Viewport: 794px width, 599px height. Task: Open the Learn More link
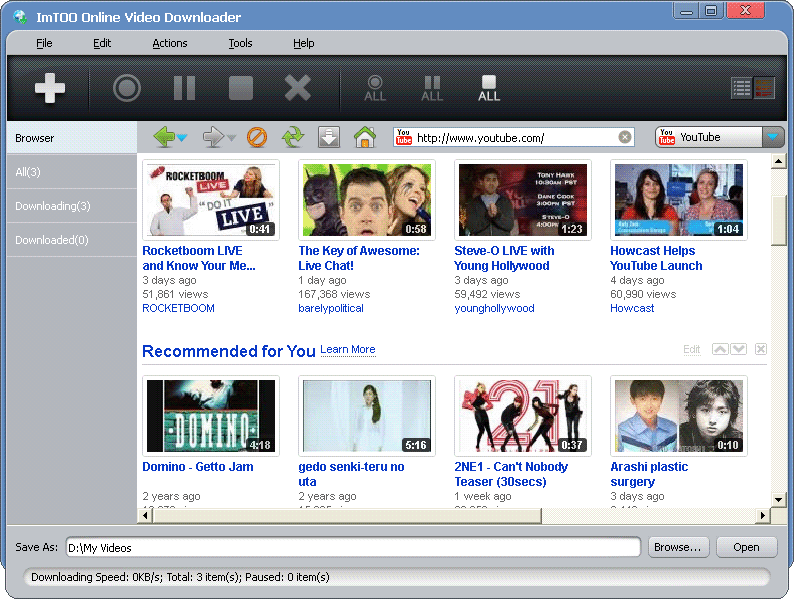tap(348, 350)
